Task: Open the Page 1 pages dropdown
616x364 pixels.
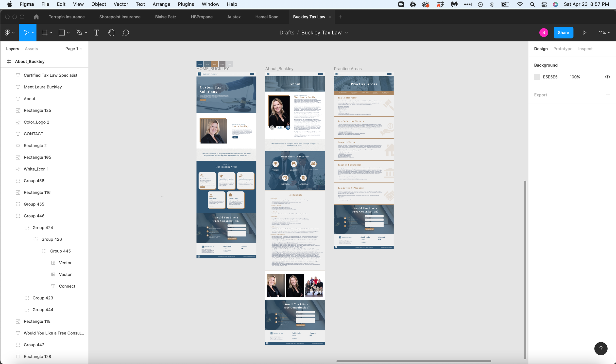Action: pos(74,49)
